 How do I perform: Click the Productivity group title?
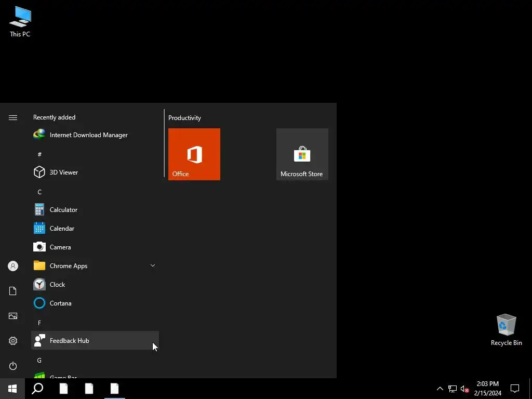pyautogui.click(x=184, y=118)
